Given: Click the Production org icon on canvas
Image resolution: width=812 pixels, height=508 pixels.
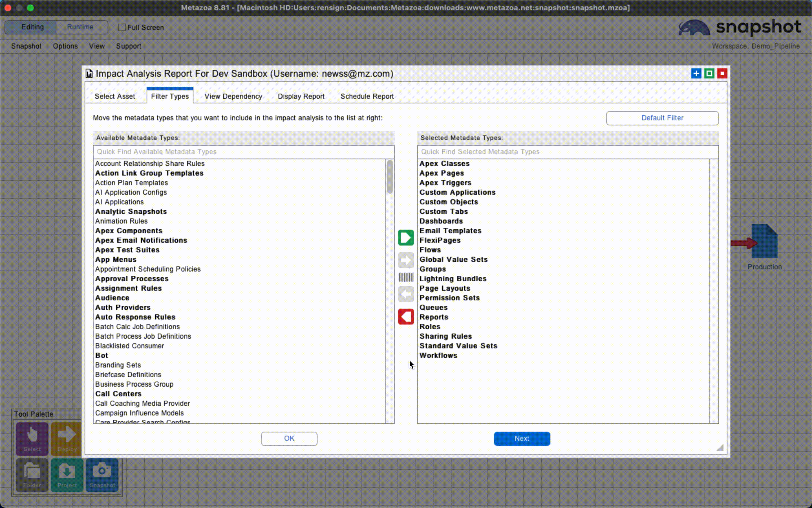Looking at the screenshot, I should 764,241.
